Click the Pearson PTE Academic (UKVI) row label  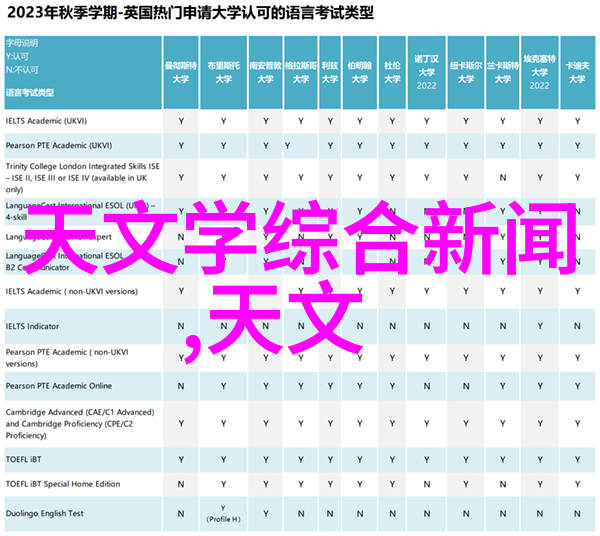point(59,145)
